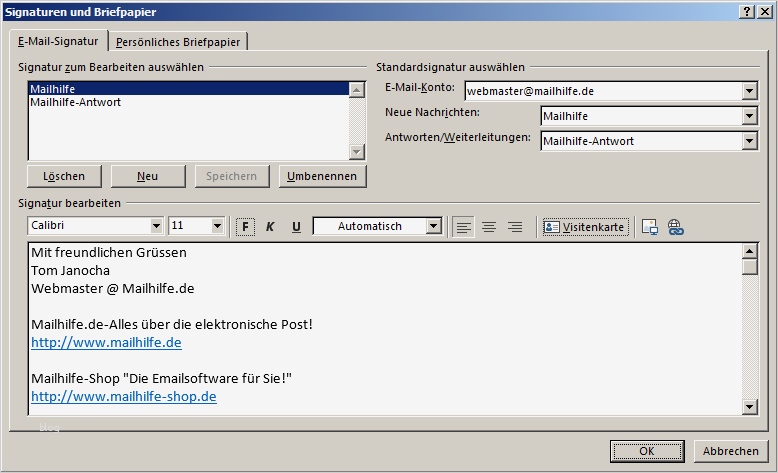This screenshot has height=473, width=778.
Task: Open the http://www.mailhilfe.de link
Action: coord(106,342)
